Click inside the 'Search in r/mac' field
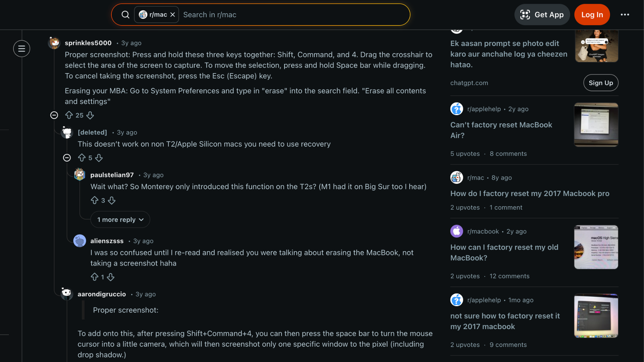This screenshot has height=362, width=644. point(268,14)
